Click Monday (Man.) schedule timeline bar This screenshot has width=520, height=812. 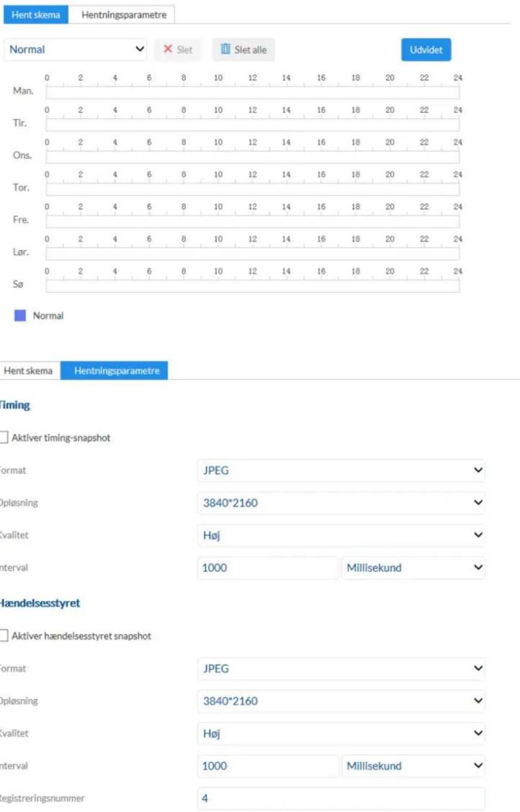253,92
